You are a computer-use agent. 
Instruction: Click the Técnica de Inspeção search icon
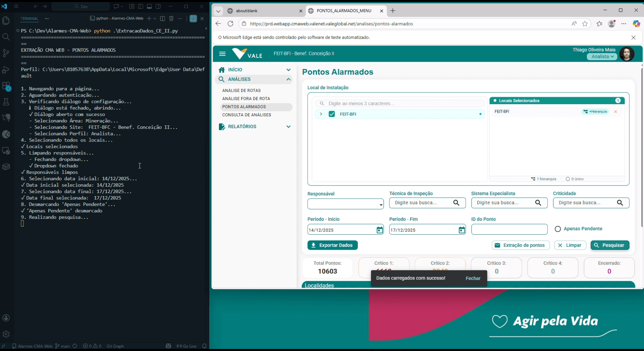click(x=456, y=203)
